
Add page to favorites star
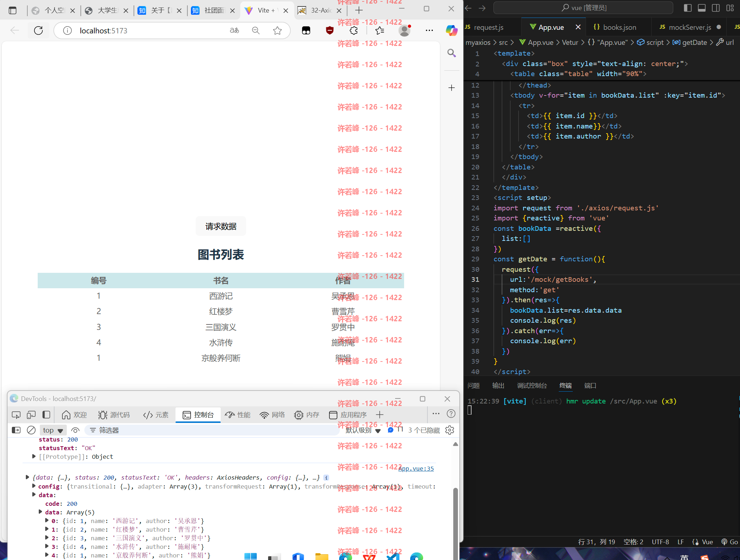(277, 31)
